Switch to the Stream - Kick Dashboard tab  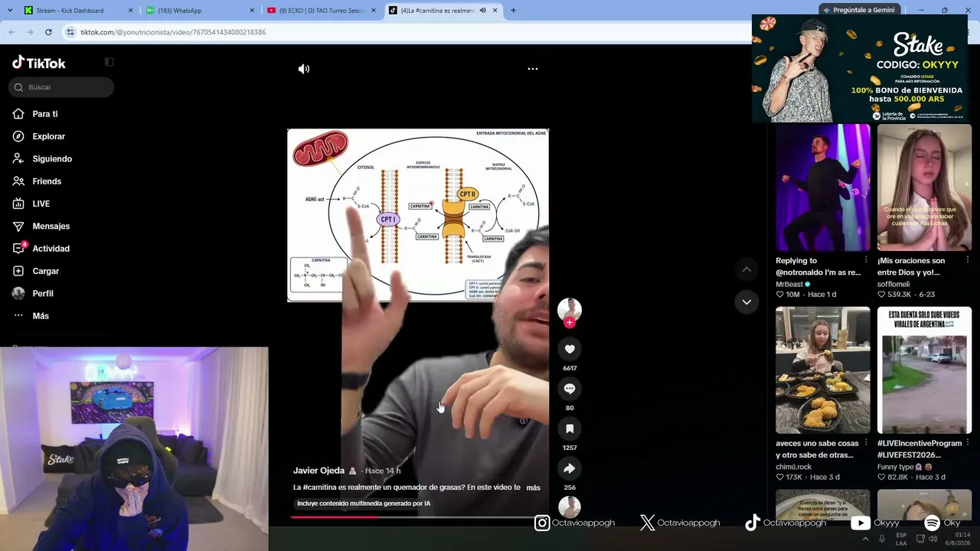tap(78, 11)
